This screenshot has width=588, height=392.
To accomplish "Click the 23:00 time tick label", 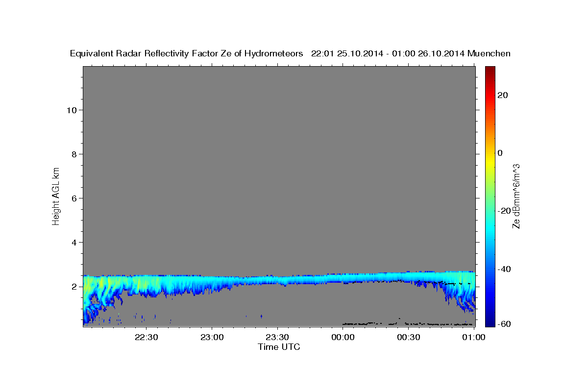I will [x=212, y=337].
